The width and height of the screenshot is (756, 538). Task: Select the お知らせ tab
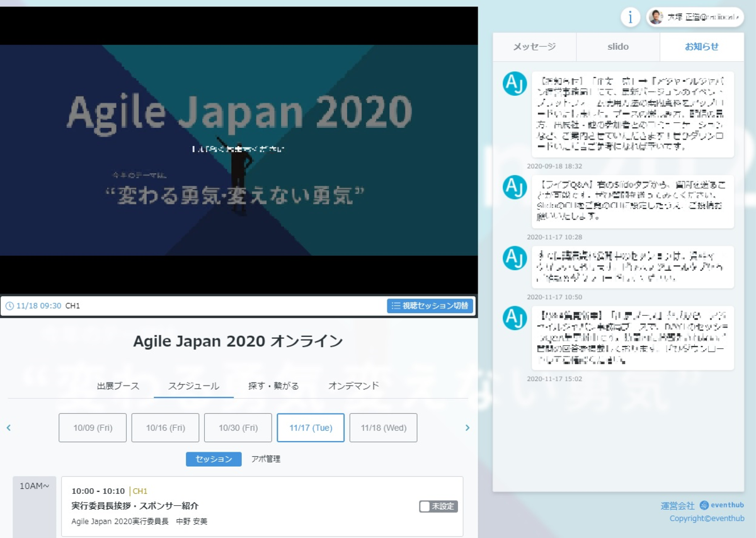pos(702,47)
